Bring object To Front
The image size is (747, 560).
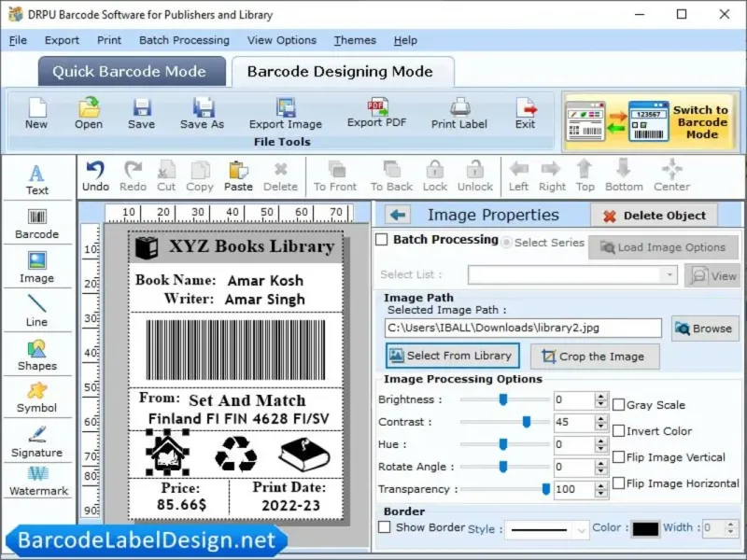335,176
